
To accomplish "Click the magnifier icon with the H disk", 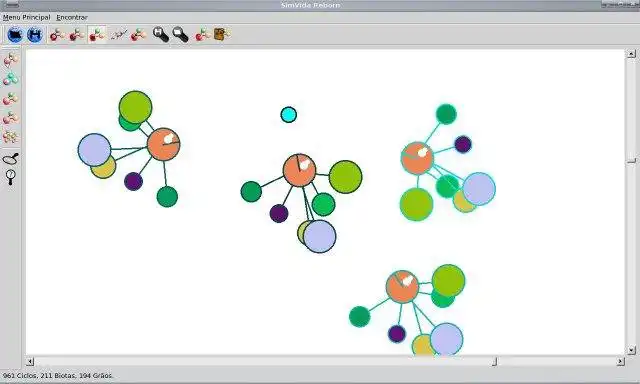I will (160, 35).
